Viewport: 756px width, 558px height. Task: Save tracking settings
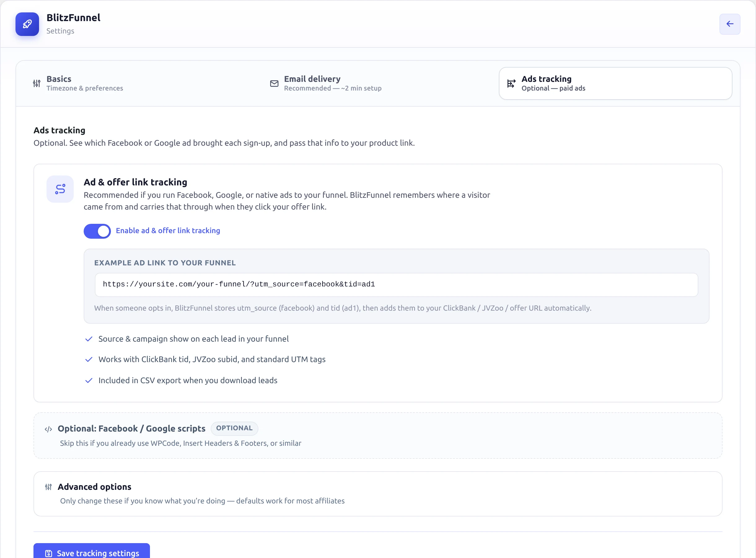click(91, 551)
